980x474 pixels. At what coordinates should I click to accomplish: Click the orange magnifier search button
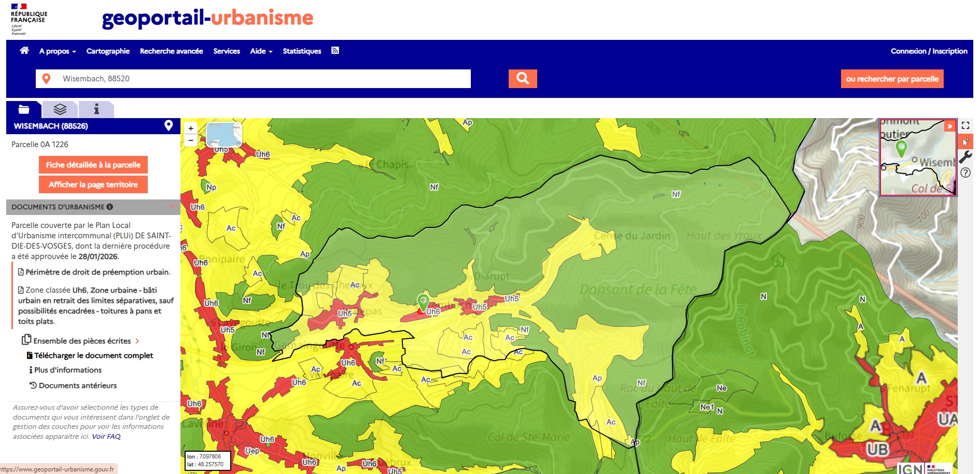[x=523, y=79]
